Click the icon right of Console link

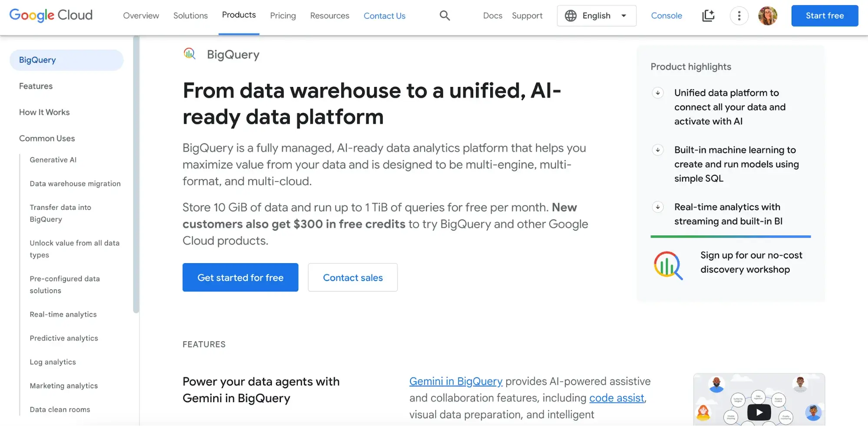click(x=708, y=16)
